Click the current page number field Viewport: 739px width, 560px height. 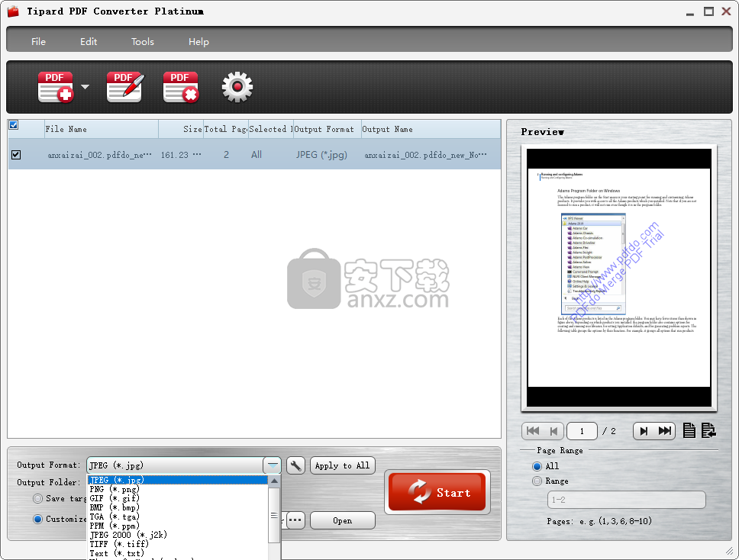pyautogui.click(x=582, y=431)
